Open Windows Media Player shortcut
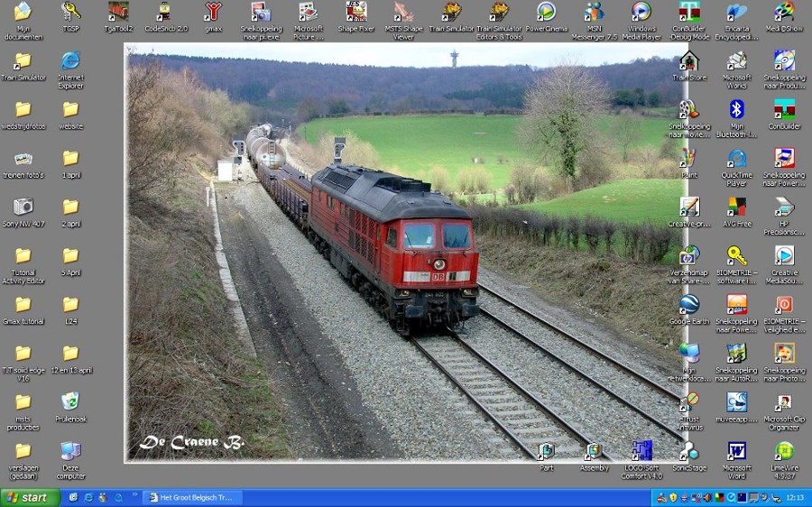This screenshot has height=507, width=812. [x=641, y=13]
